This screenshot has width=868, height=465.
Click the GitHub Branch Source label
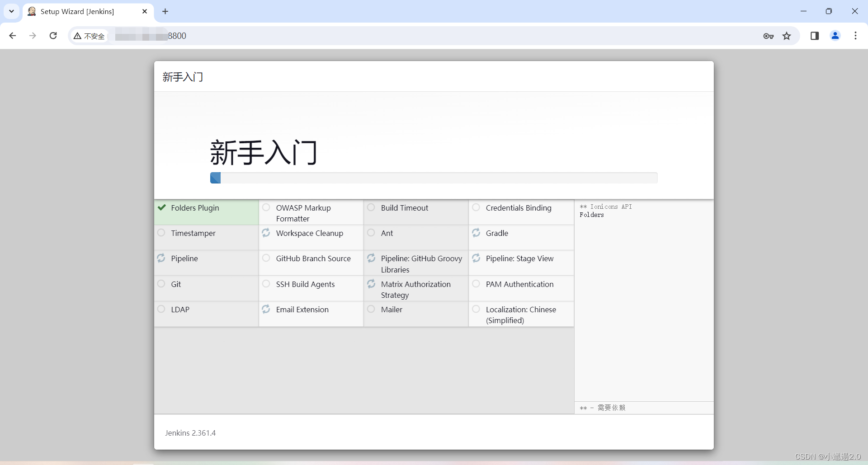(313, 258)
